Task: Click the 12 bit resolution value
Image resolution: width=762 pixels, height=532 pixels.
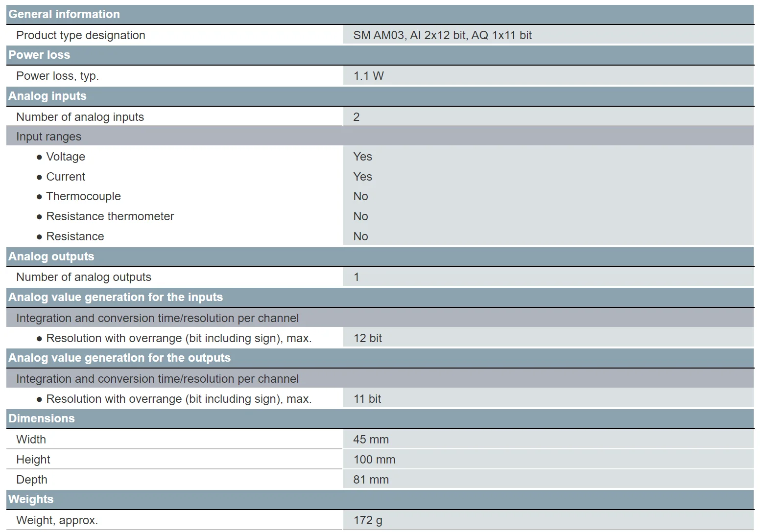Action: click(368, 338)
